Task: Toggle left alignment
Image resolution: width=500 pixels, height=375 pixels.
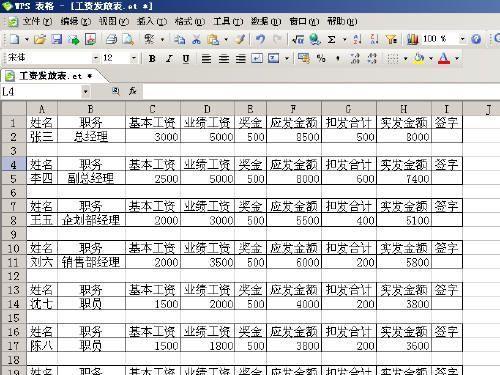Action: click(x=206, y=59)
